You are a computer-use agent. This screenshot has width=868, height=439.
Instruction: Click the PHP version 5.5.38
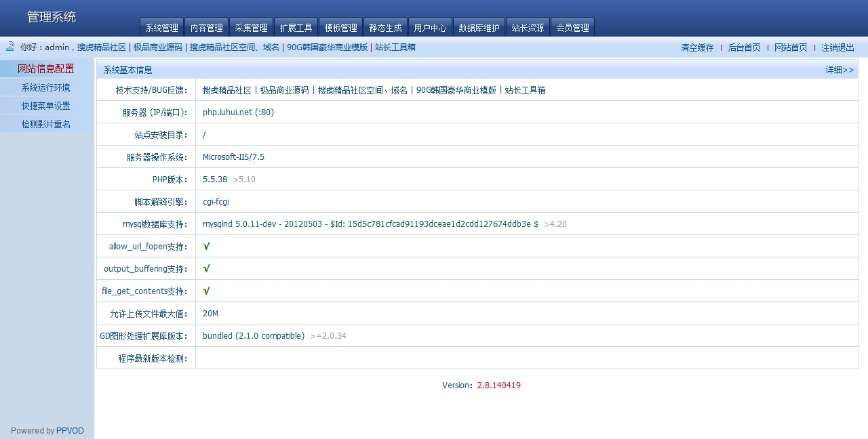(x=215, y=180)
